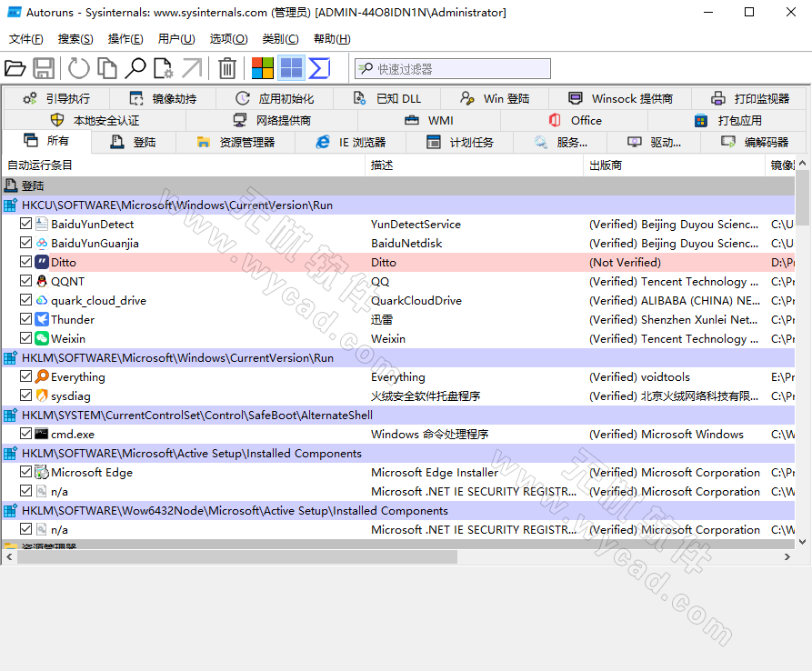Click the cmd.exe console icon
Screen dimensions: 812x671
pos(42,434)
